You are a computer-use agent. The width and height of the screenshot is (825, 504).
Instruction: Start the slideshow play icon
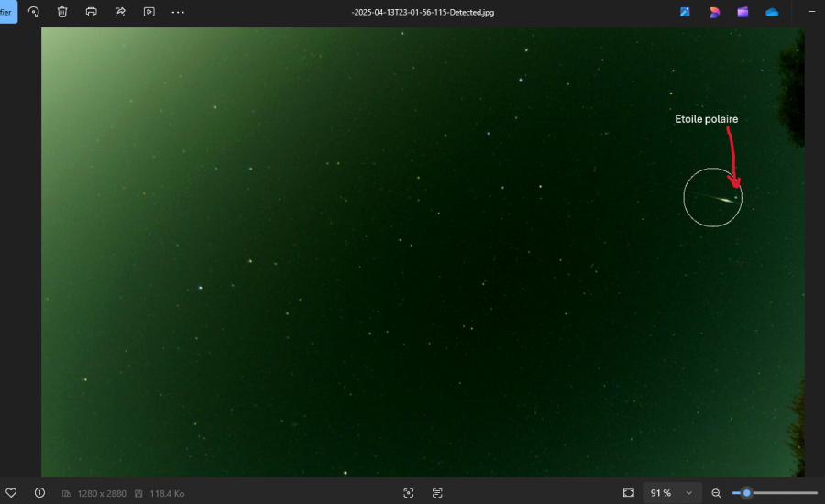pos(148,12)
